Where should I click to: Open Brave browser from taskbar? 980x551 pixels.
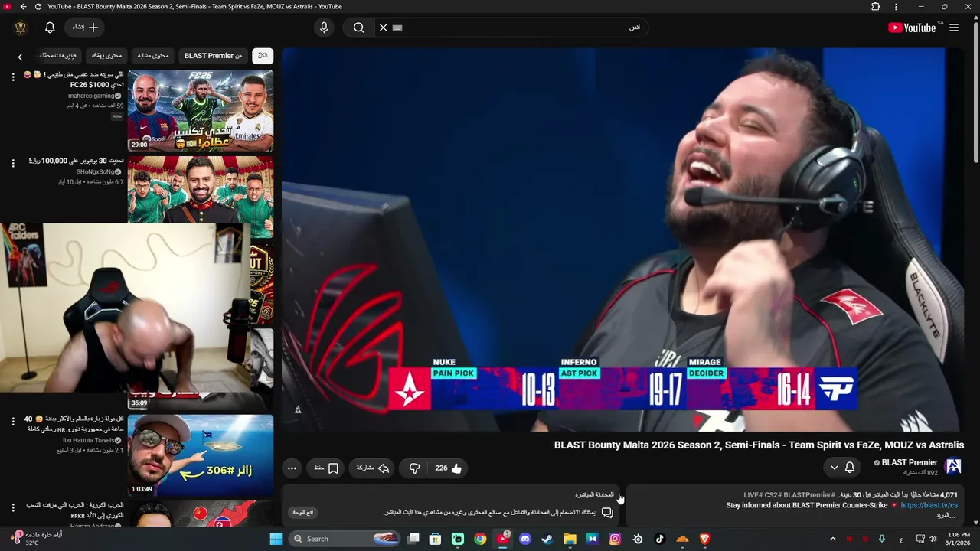(704, 539)
